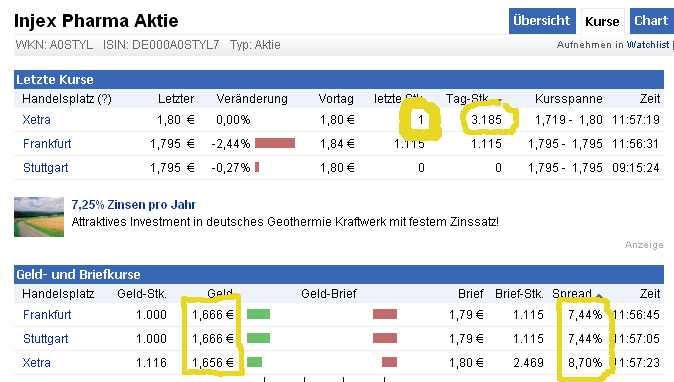Image resolution: width=674 pixels, height=382 pixels.
Task: Open the Chart tab
Action: pyautogui.click(x=651, y=21)
